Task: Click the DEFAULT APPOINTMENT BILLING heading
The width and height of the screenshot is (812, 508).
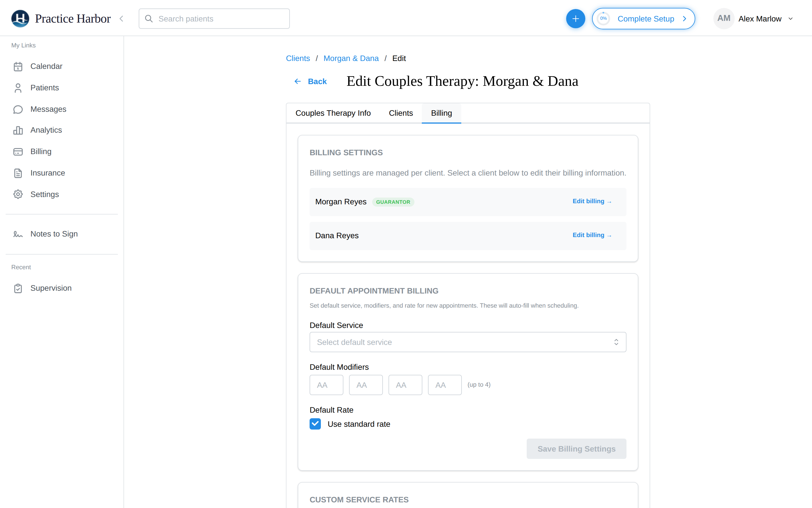Action: pos(374,291)
